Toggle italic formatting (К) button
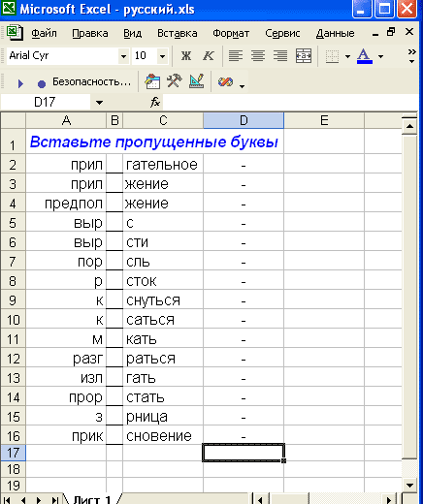 pyautogui.click(x=208, y=56)
